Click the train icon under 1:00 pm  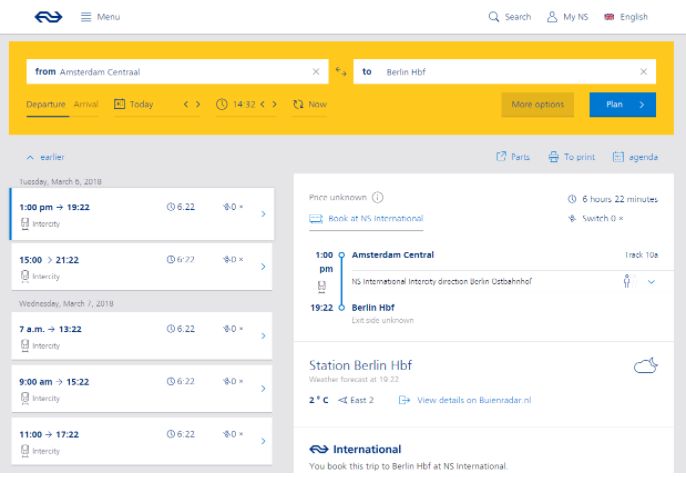tap(322, 287)
